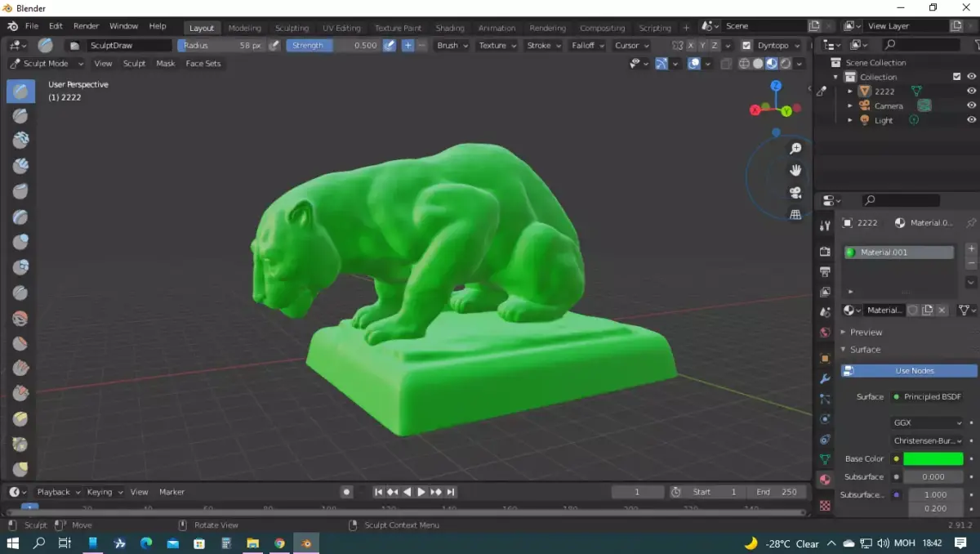
Task: Play the animation in timeline
Action: tap(421, 492)
